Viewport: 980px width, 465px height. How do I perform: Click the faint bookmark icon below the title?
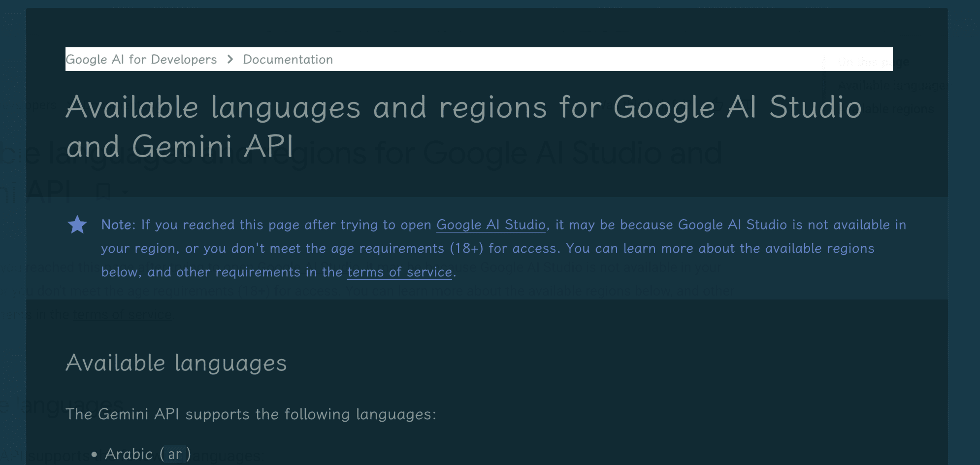tap(103, 192)
